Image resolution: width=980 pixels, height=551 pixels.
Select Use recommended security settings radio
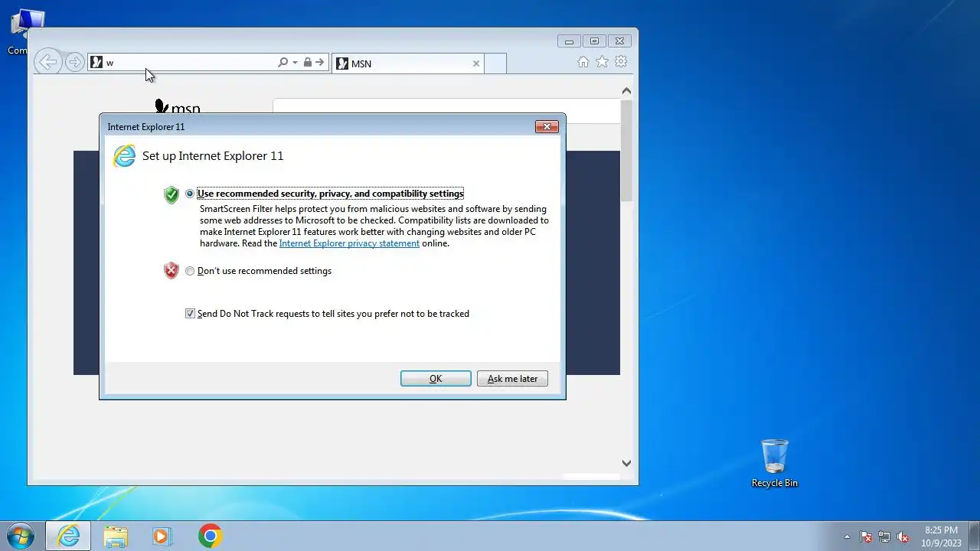[x=190, y=194]
